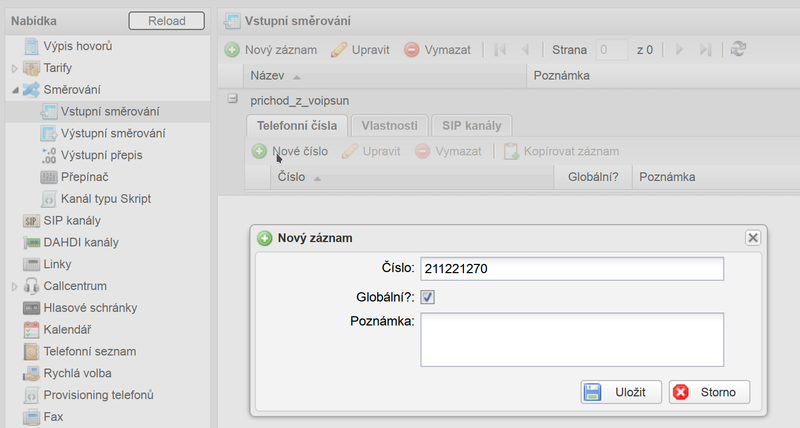Screen dimensions: 800x428
Task: Expand the Tarify tree node arrow
Action: click(x=15, y=68)
